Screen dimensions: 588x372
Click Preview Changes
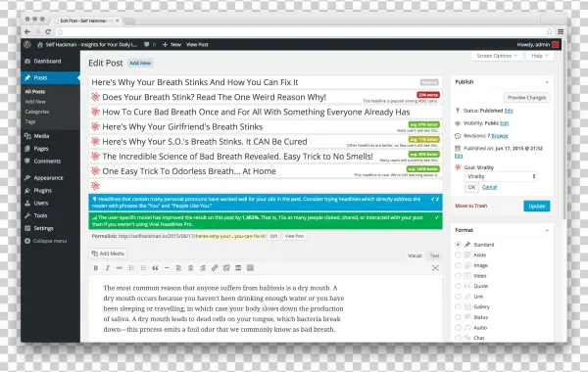527,98
